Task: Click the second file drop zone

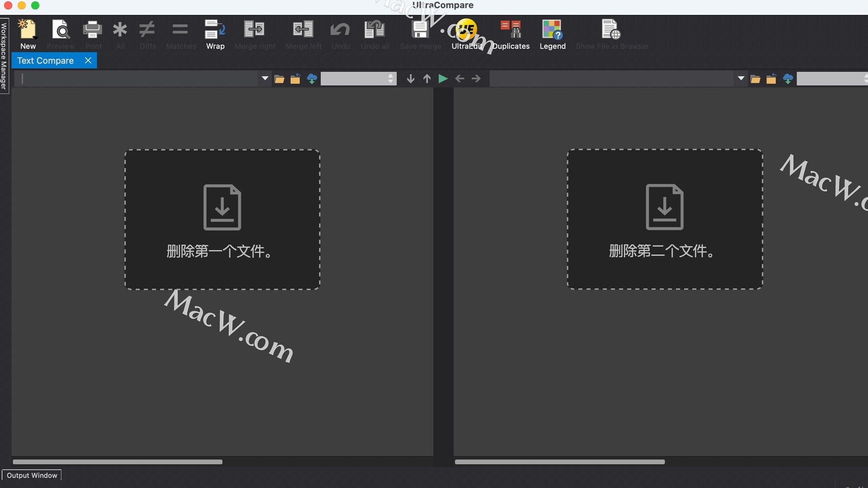Action: [x=665, y=219]
